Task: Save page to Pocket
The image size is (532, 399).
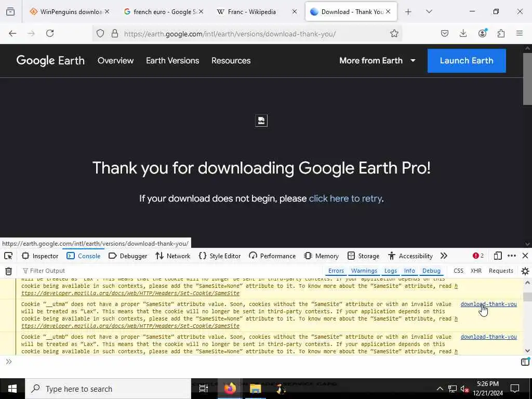Action: tap(445, 33)
